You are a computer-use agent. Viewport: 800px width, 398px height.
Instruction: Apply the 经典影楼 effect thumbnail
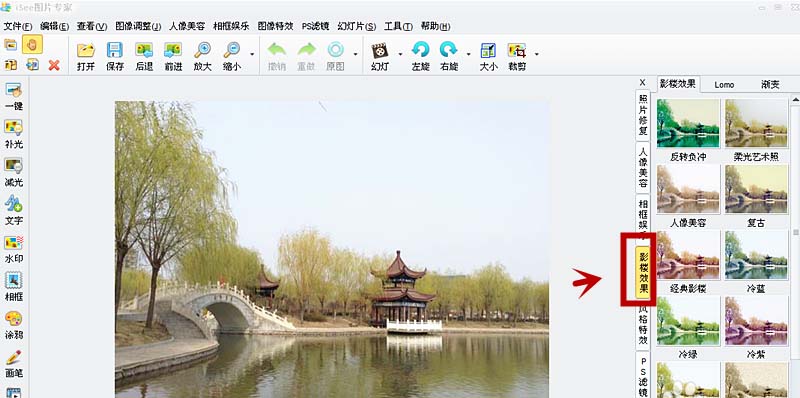(x=688, y=255)
